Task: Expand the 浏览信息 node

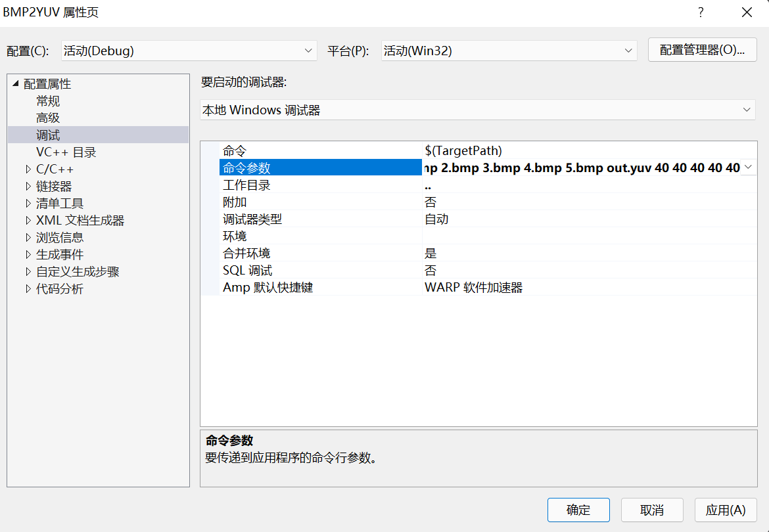Action: click(x=28, y=237)
